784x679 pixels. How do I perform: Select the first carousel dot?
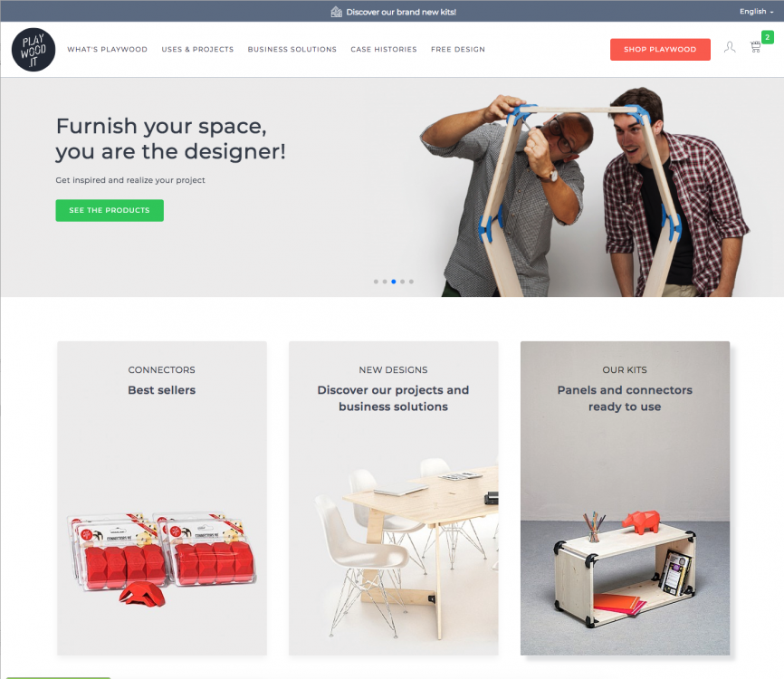[376, 282]
